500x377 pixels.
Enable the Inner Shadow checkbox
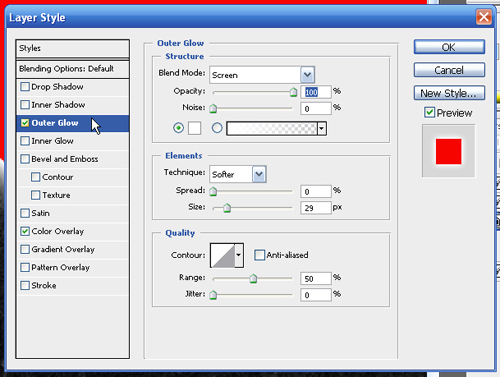(25, 105)
